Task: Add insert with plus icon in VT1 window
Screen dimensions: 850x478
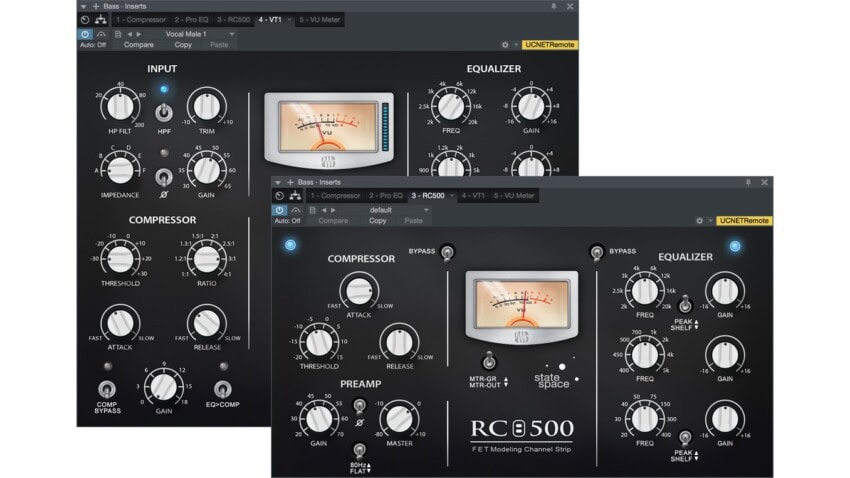Action: 95,7
